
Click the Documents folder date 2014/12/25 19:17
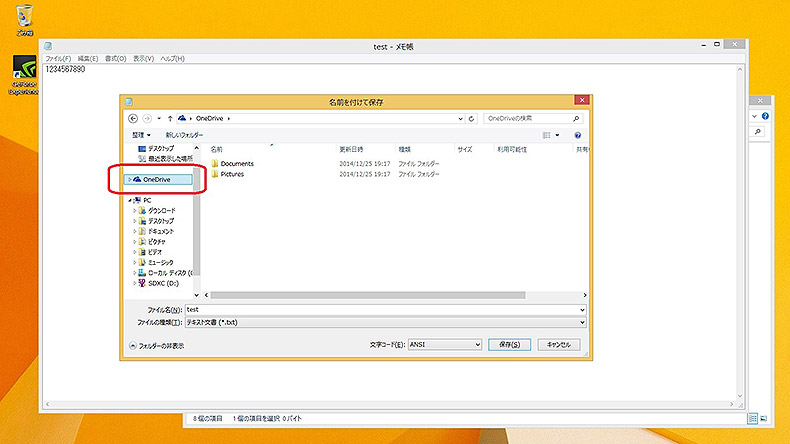(x=365, y=164)
